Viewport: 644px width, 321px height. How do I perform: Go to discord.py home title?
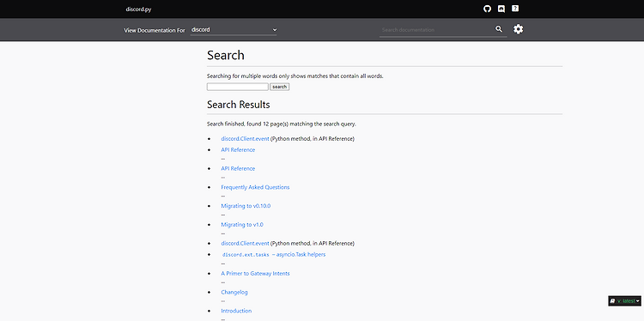tap(138, 9)
